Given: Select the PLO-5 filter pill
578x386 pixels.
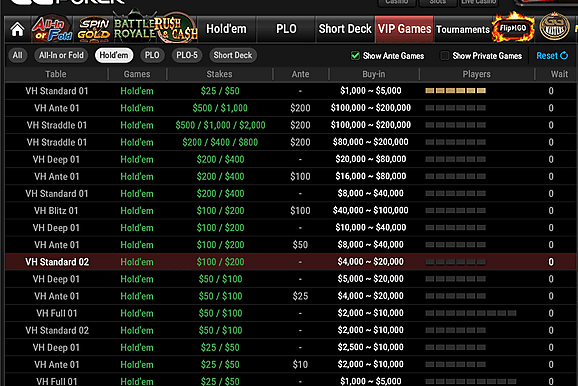Looking at the screenshot, I should point(187,55).
